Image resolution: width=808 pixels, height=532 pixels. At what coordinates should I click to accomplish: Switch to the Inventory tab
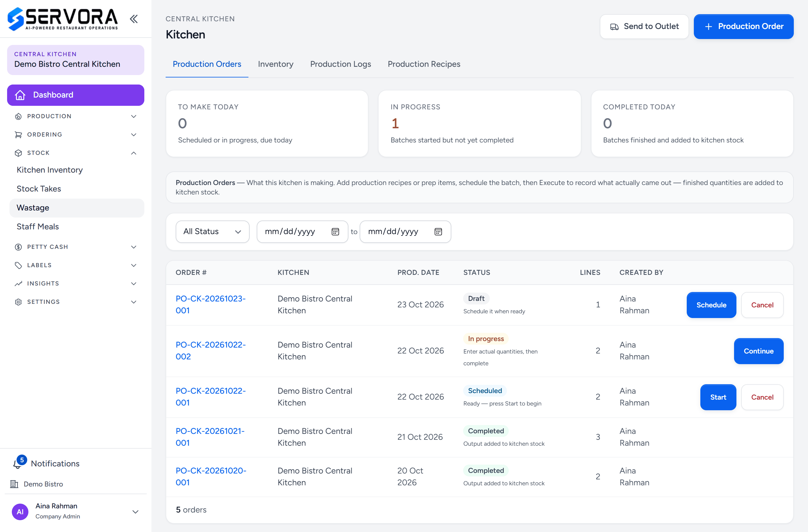click(276, 64)
